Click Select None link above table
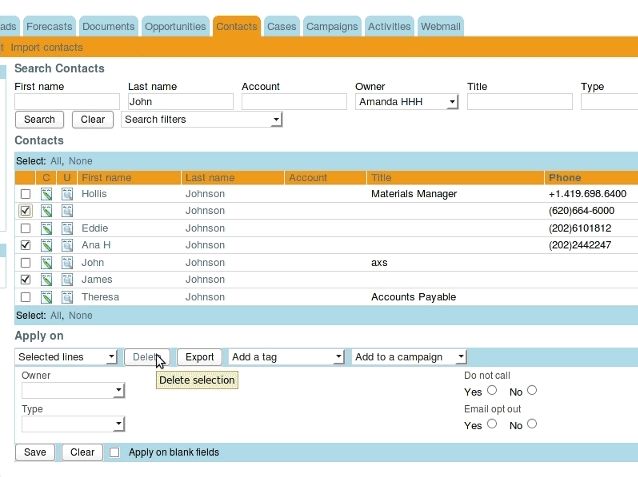Image resolution: width=638 pixels, height=477 pixels. click(x=80, y=161)
